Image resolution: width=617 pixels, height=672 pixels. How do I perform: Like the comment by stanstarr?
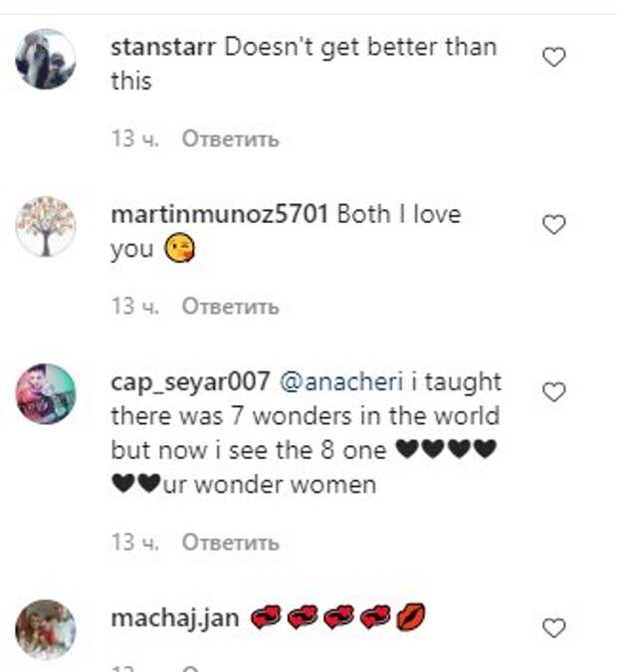point(553,59)
